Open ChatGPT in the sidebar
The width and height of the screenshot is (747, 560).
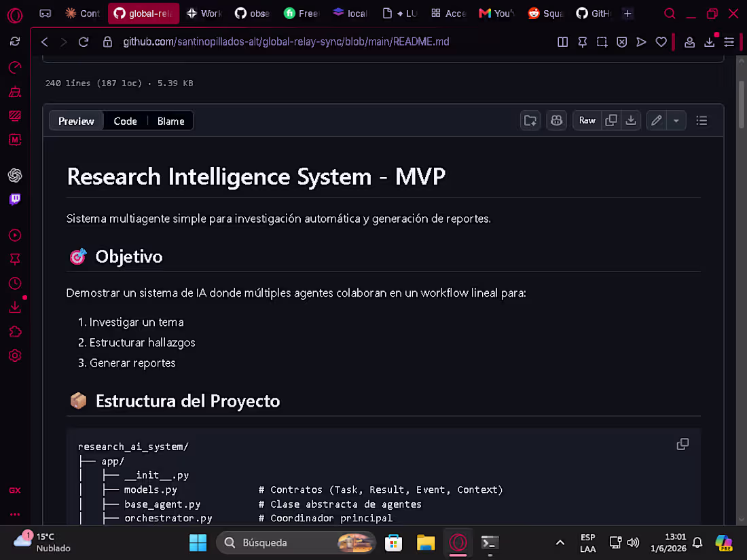point(15,175)
